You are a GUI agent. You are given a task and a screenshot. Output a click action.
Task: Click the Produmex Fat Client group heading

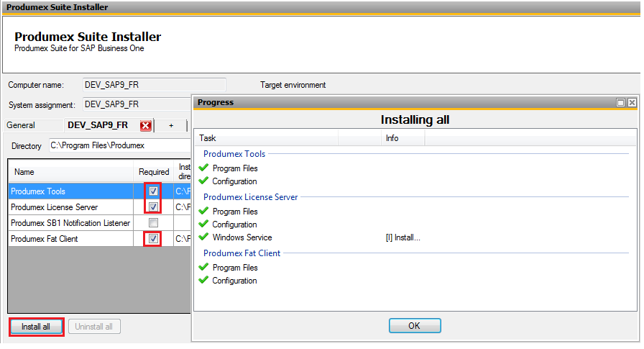tap(242, 253)
